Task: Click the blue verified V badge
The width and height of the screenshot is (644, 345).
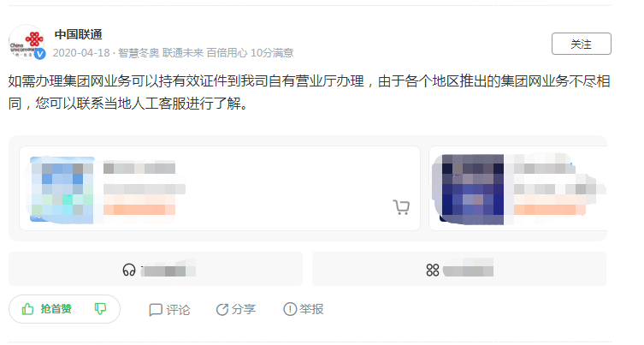Action: pos(40,54)
